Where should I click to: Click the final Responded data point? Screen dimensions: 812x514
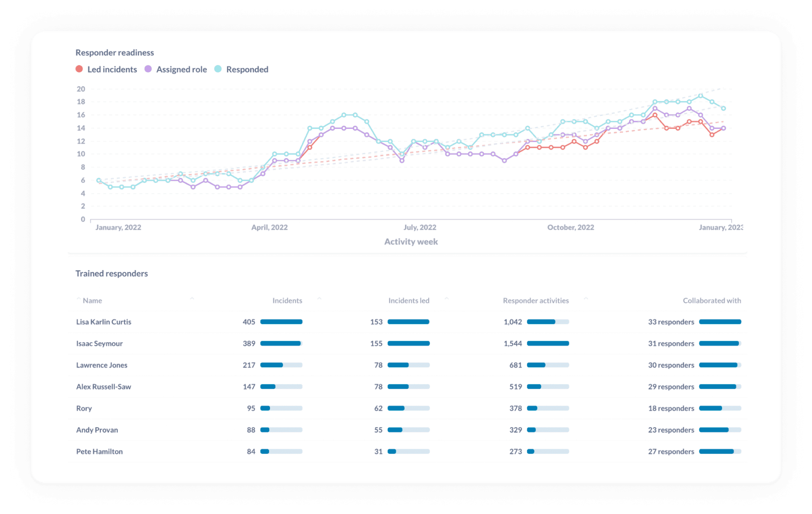tap(723, 108)
